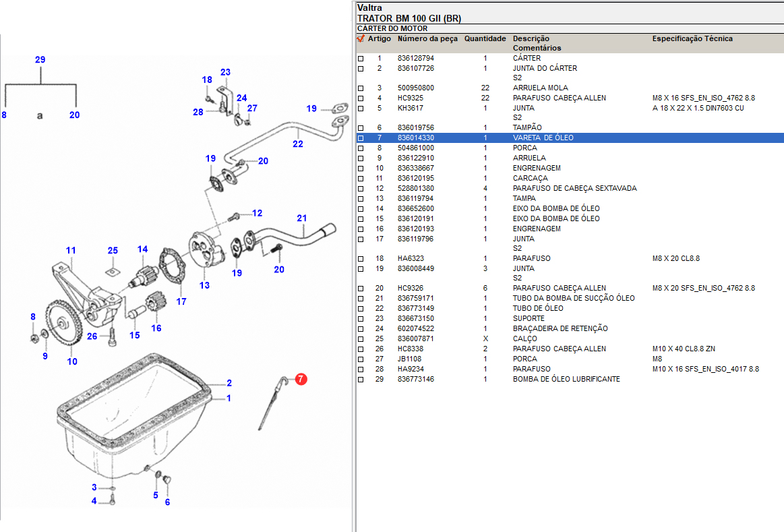Click diagram callout 11 above the pump body
Image resolution: width=784 pixels, height=532 pixels.
click(x=71, y=251)
